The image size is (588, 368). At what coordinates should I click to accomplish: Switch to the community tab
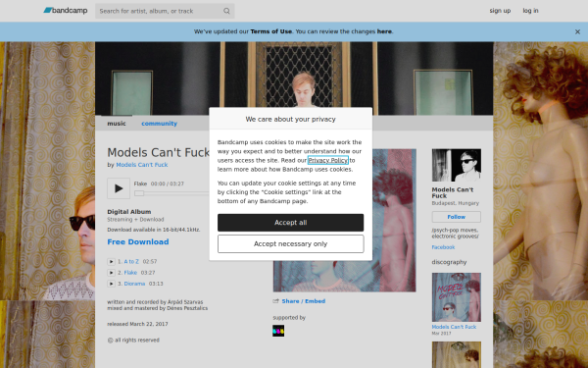(x=159, y=124)
